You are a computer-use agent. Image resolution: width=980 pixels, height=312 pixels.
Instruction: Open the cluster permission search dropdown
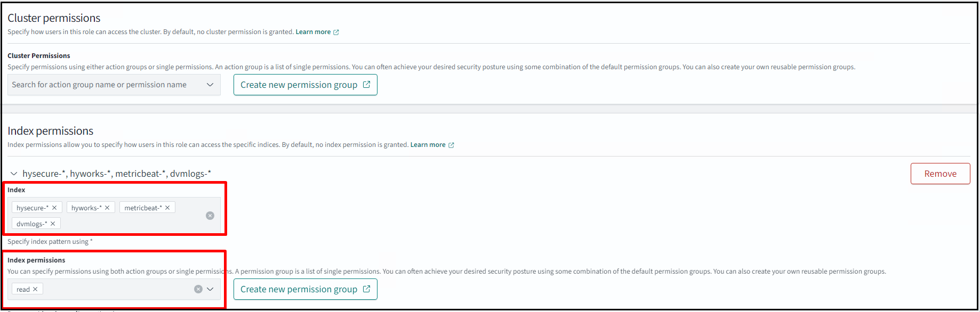[x=210, y=85]
